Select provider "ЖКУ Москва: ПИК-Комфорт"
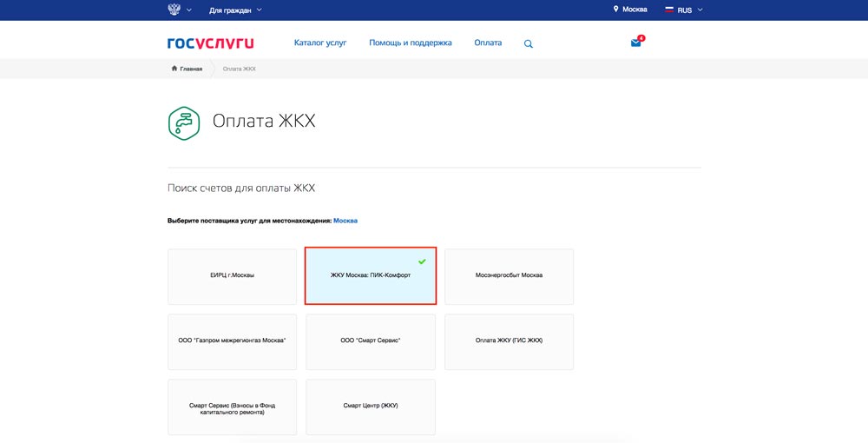This screenshot has width=868, height=443. (x=371, y=275)
